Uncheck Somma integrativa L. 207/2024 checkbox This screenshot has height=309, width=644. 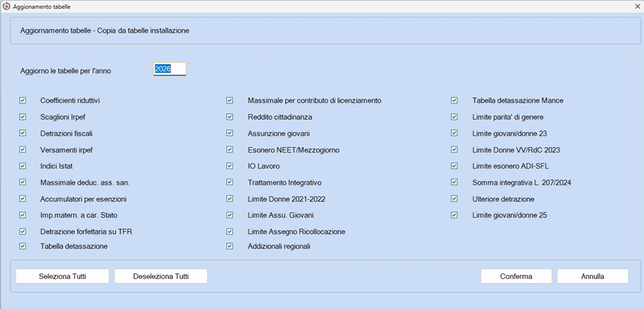point(454,182)
